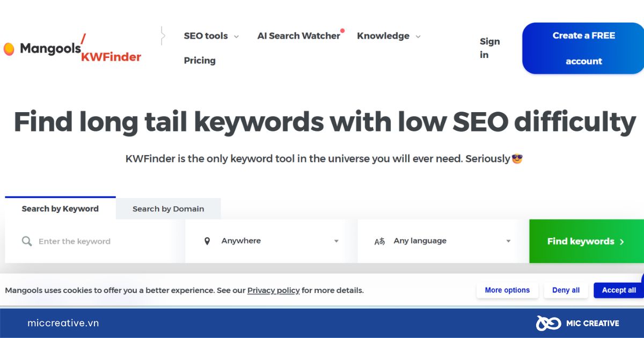This screenshot has width=644, height=338.
Task: Open the Any language dropdown
Action: 443,241
